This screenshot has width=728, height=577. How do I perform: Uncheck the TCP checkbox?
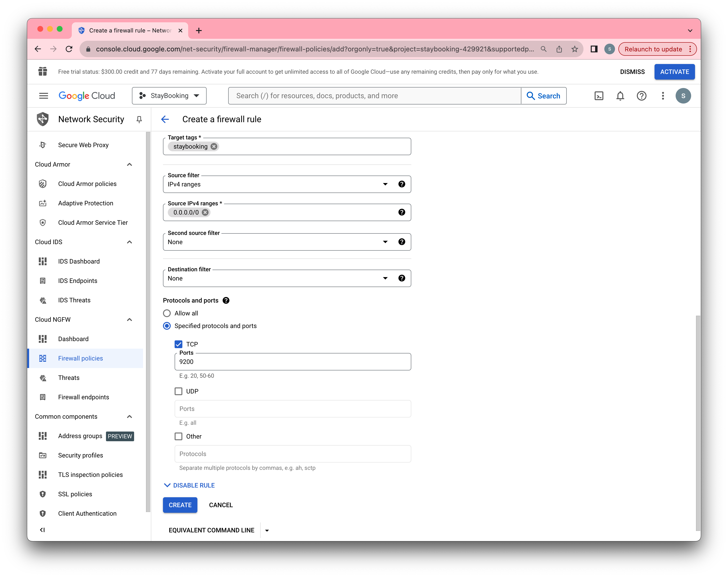coord(178,344)
